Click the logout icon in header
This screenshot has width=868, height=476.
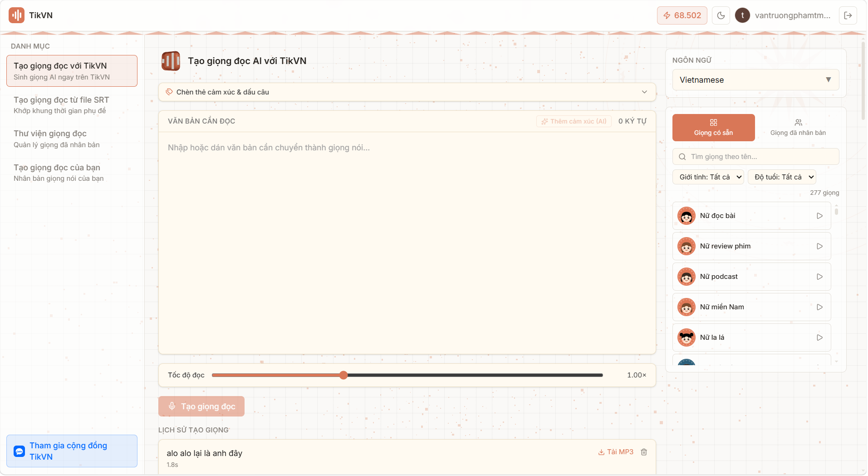(848, 15)
